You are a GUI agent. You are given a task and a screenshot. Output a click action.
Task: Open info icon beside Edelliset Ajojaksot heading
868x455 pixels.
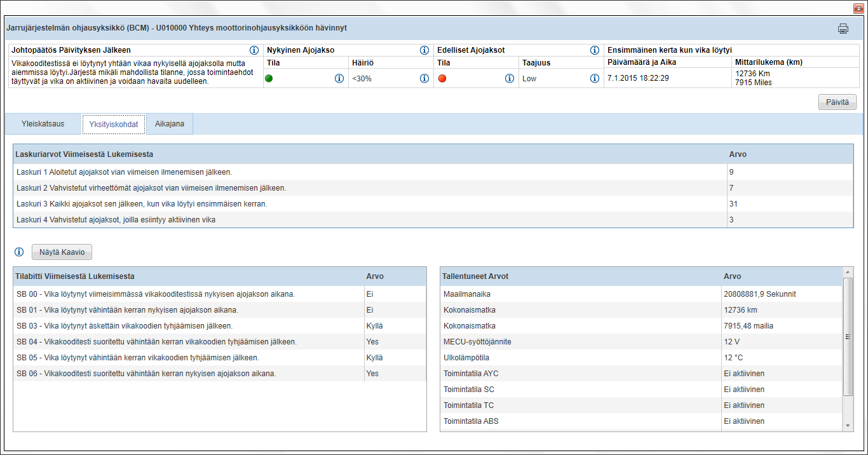(x=595, y=50)
